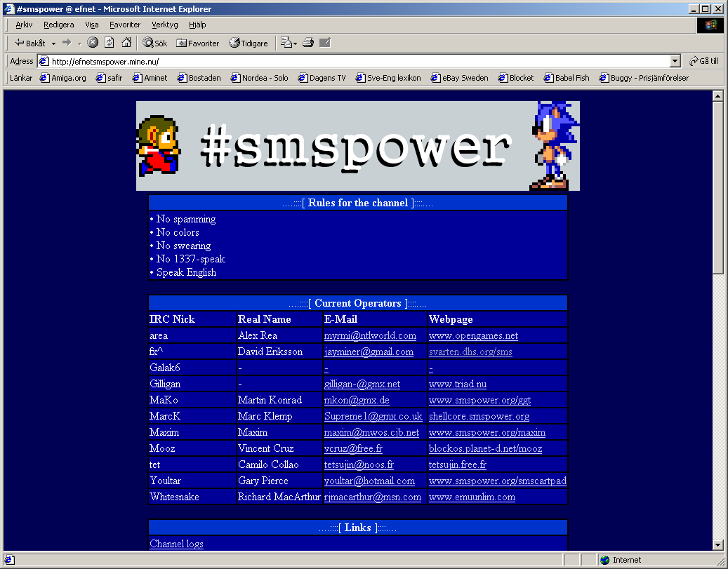Go back with the Bakåt button

tap(29, 43)
